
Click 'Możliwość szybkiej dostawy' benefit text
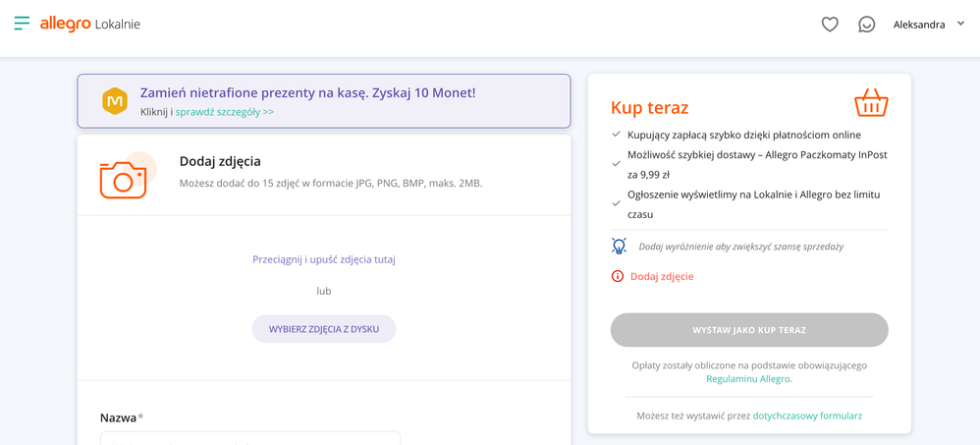tap(757, 164)
